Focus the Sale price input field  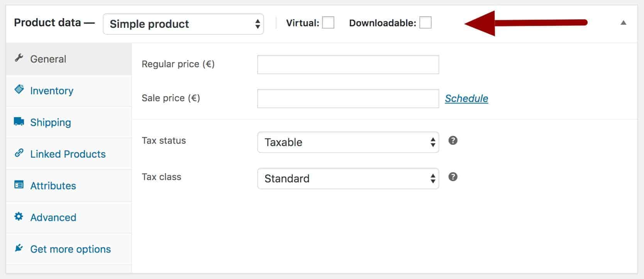pos(348,99)
